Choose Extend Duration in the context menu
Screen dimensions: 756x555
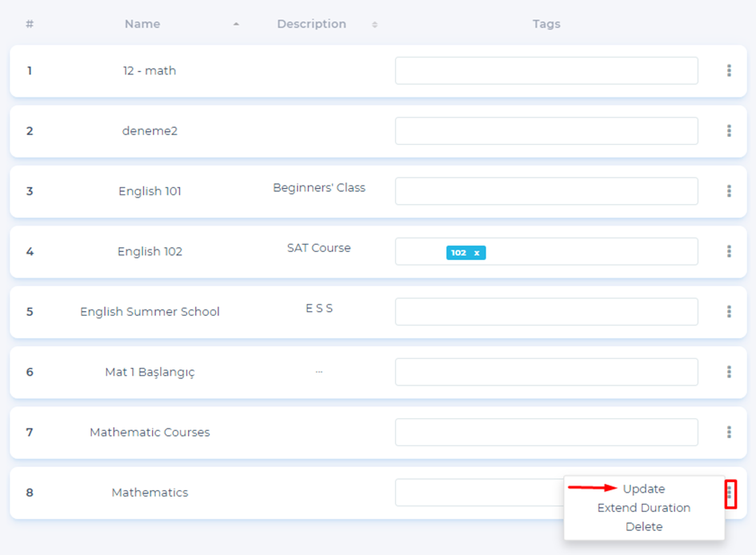point(643,508)
